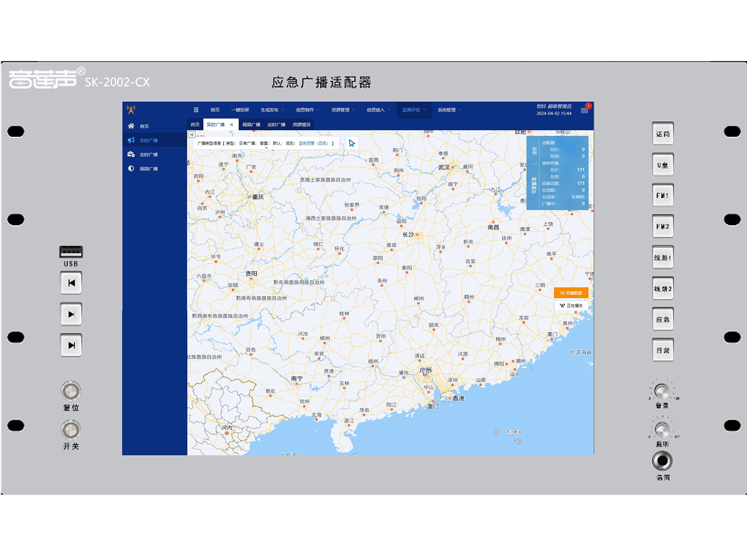Click the sidebar collapse menu icon

[196, 110]
